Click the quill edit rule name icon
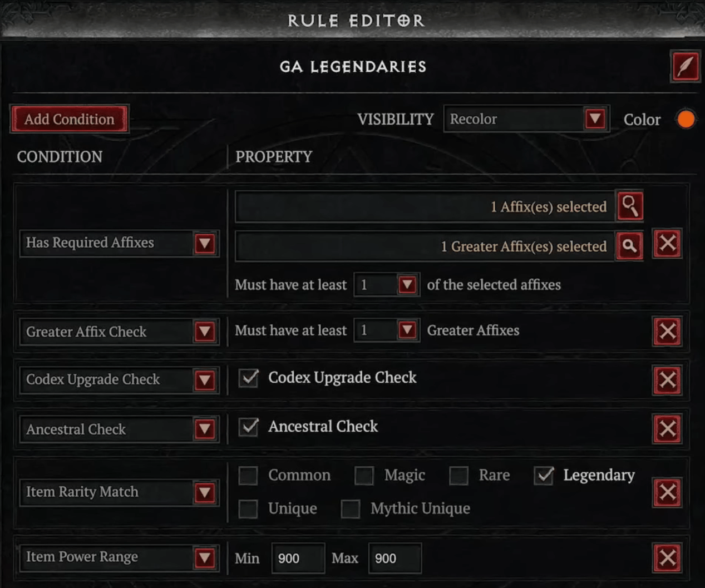This screenshot has width=705, height=588. tap(685, 67)
